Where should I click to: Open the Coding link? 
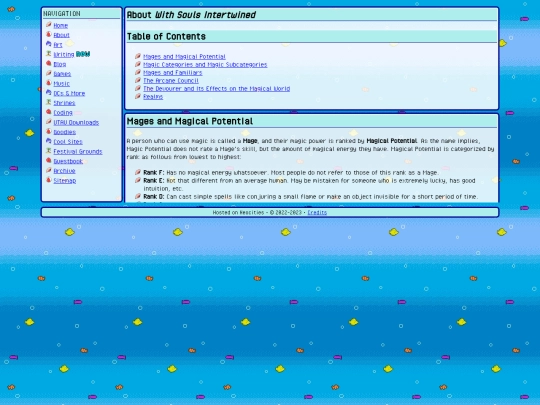63,113
